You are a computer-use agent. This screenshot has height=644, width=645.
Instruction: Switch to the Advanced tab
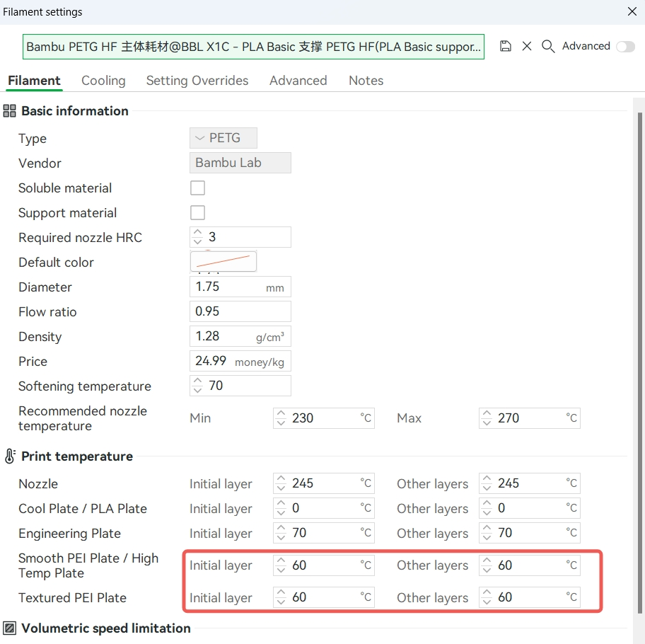[x=298, y=80]
